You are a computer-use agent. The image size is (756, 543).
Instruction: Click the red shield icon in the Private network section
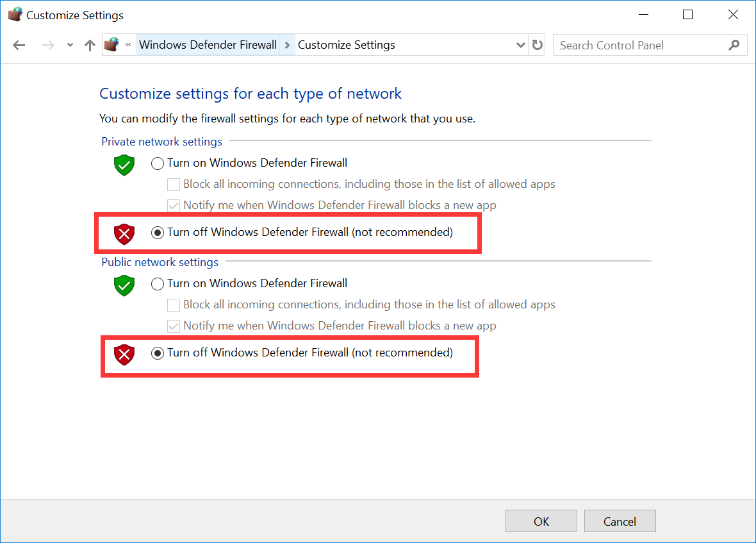[124, 234]
